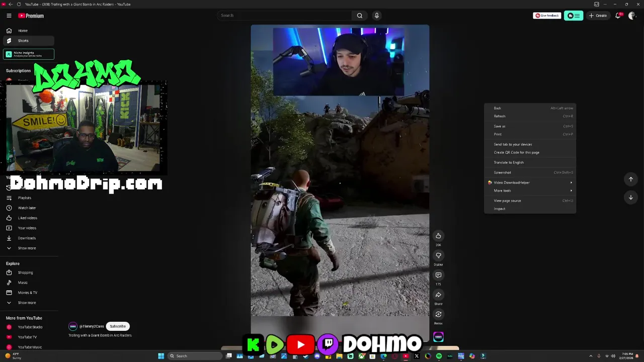Click the Create button
Screen dimensions: 644x362
point(598,16)
